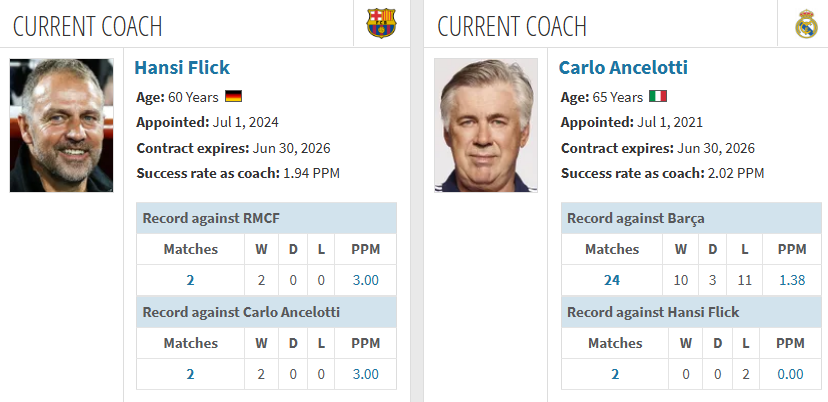This screenshot has width=828, height=402.
Task: Click the Record against Hansi Flick header
Action: (x=691, y=312)
